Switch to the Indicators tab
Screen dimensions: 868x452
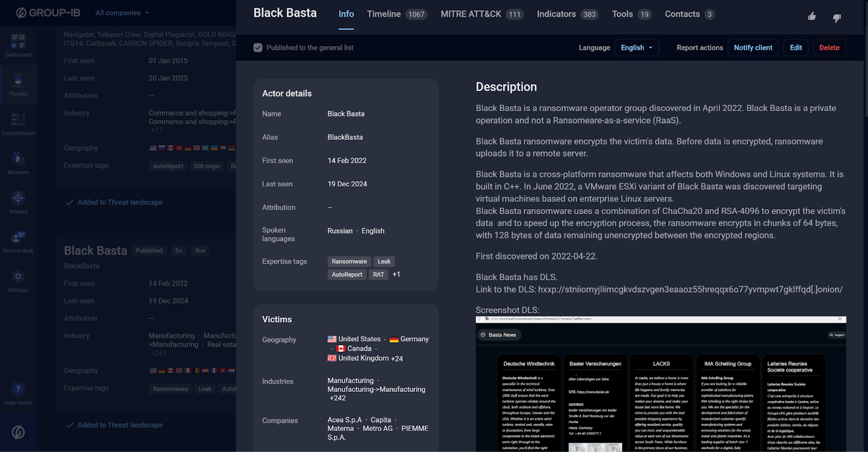[567, 14]
